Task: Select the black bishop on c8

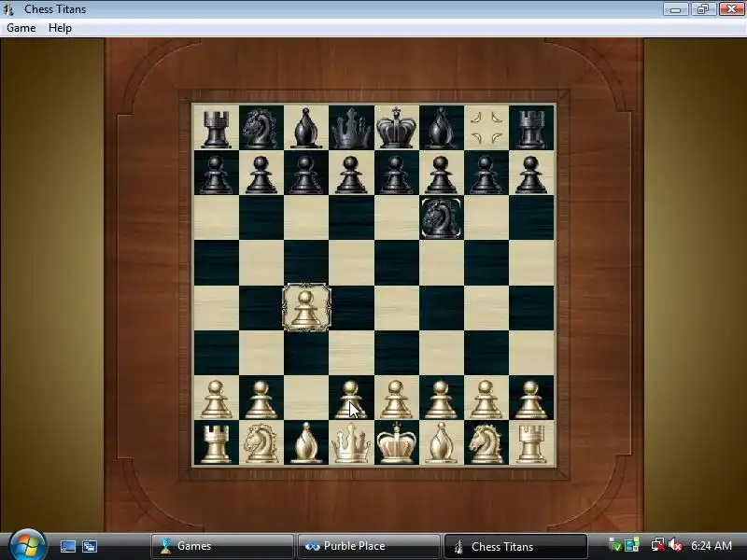Action: pyautogui.click(x=306, y=128)
